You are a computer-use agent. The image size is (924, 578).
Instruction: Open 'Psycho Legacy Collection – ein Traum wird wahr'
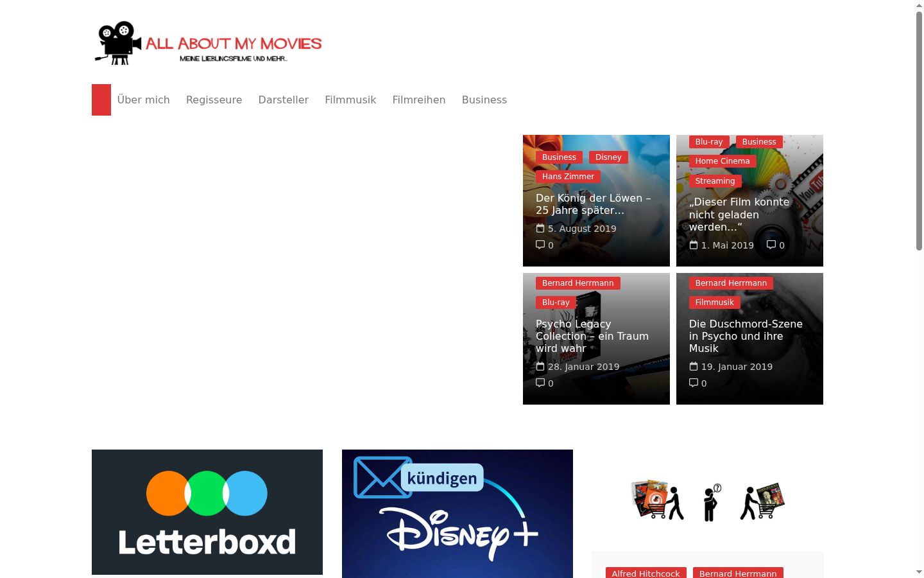point(592,336)
